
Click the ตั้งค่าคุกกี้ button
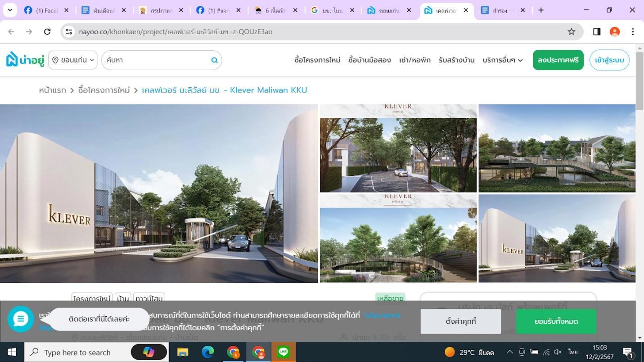461,321
